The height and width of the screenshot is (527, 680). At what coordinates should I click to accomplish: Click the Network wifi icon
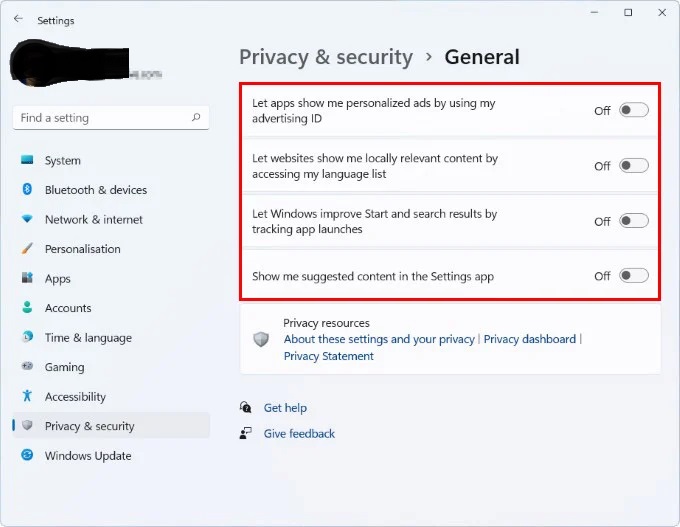click(27, 219)
